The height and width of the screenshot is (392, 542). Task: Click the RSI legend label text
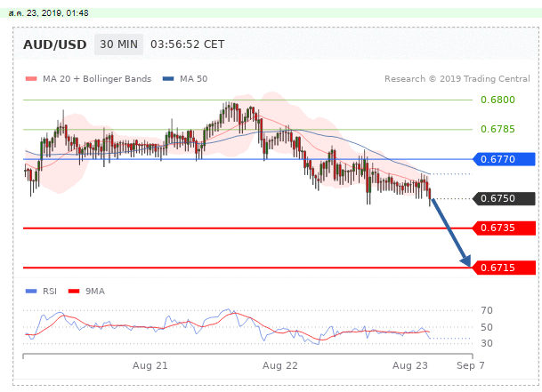coord(50,292)
